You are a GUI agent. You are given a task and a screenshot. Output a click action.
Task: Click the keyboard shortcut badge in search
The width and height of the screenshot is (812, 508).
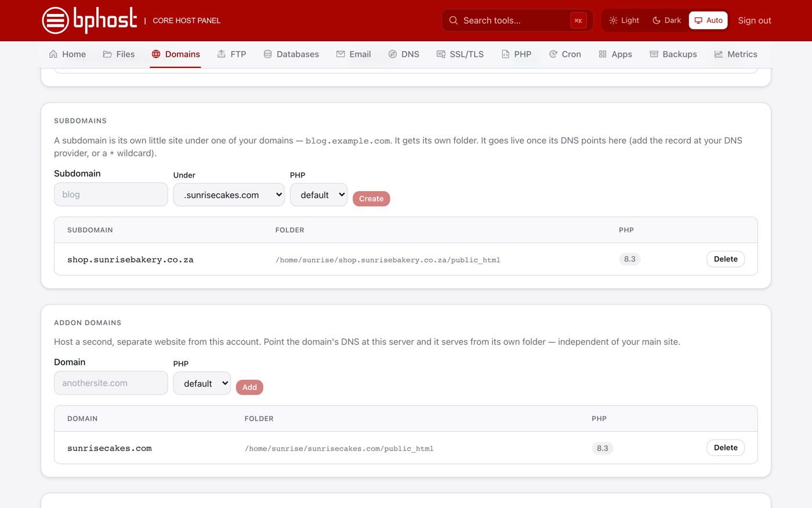point(578,20)
